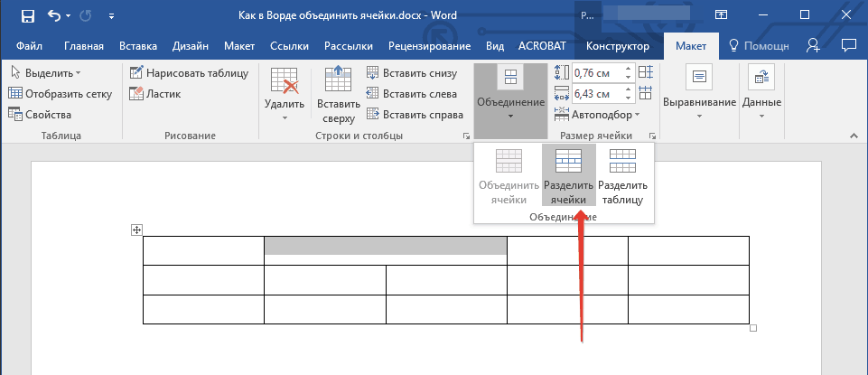Click the Save icon in title bar
Image resolution: width=868 pixels, height=375 pixels.
28,16
